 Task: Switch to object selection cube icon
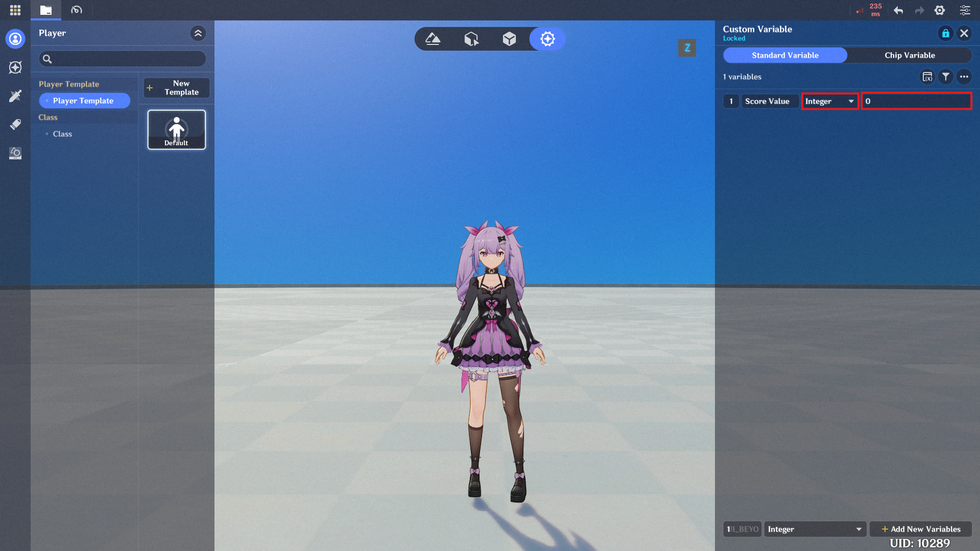[x=471, y=39]
